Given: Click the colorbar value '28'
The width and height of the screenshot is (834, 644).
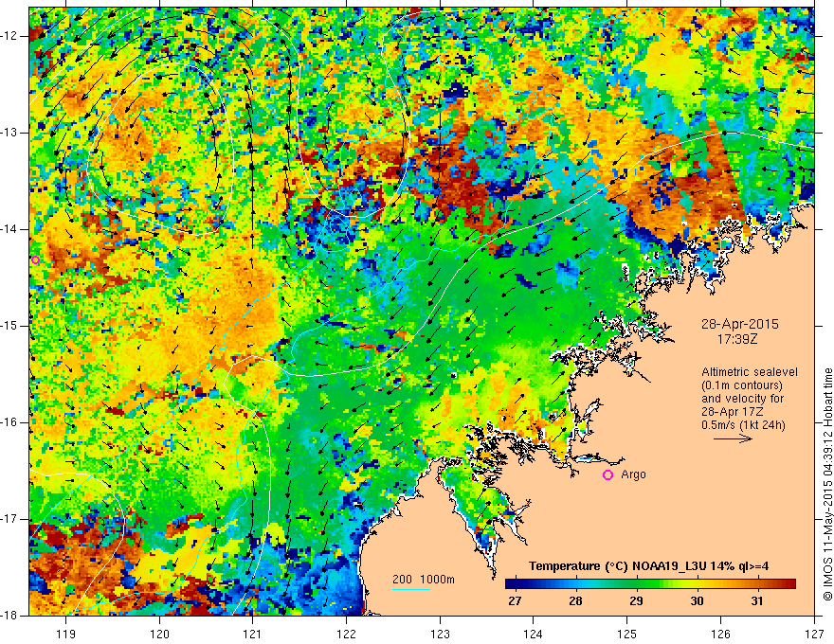Looking at the screenshot, I should pos(575,601).
